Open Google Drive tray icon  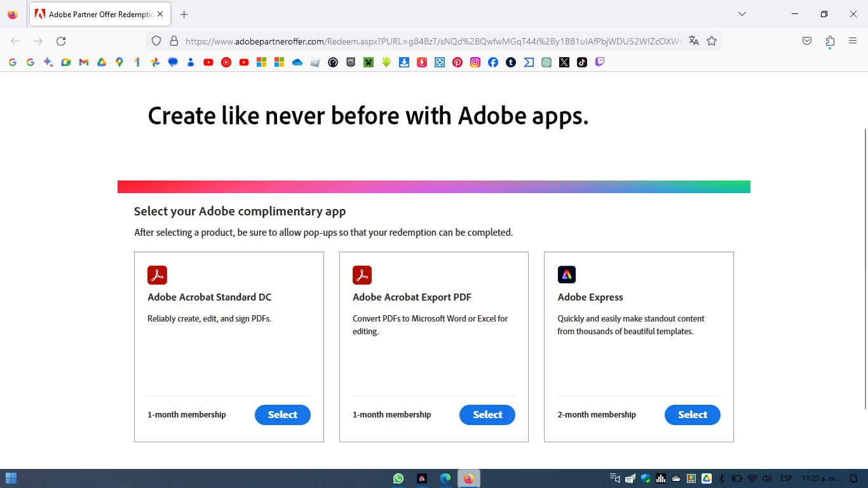706,478
